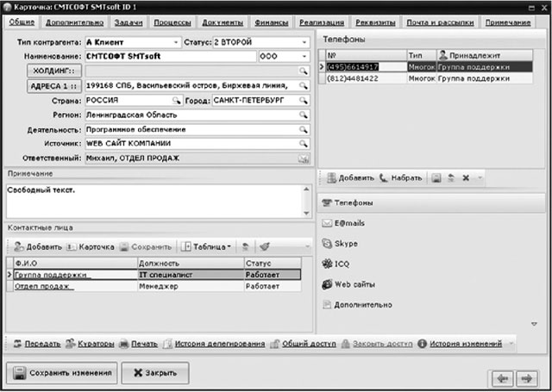Click the refresh icon in contacts toolbar
This screenshot has height=392, width=552.
245,247
